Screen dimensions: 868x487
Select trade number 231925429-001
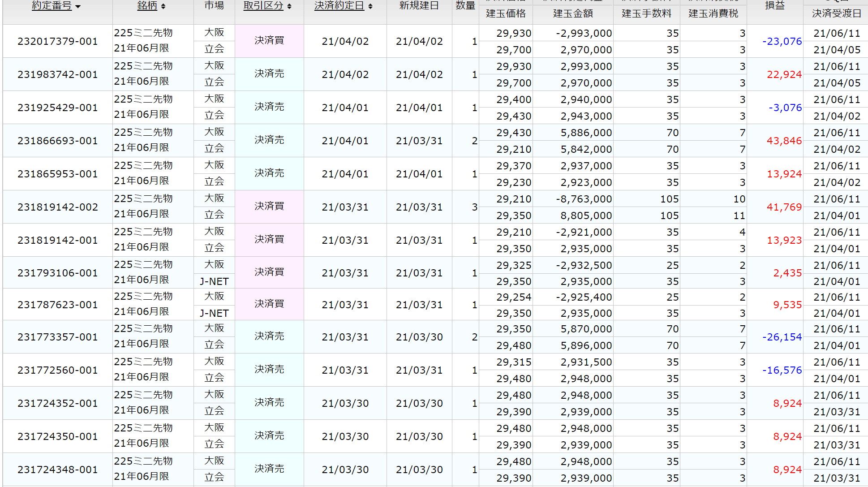point(58,108)
